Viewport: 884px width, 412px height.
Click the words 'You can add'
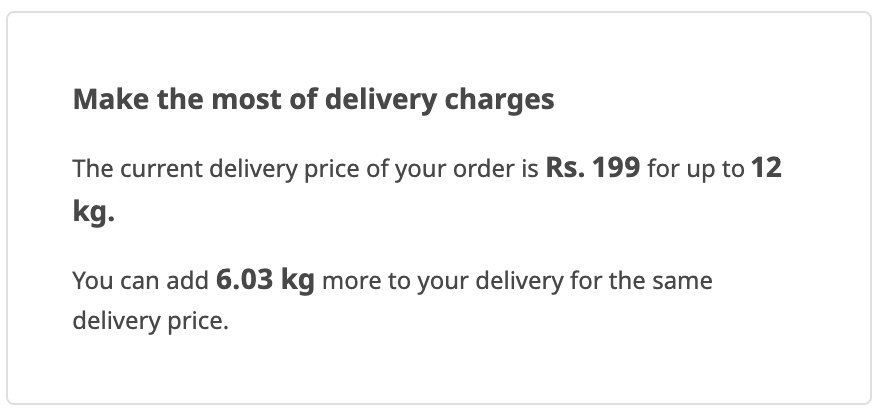141,281
